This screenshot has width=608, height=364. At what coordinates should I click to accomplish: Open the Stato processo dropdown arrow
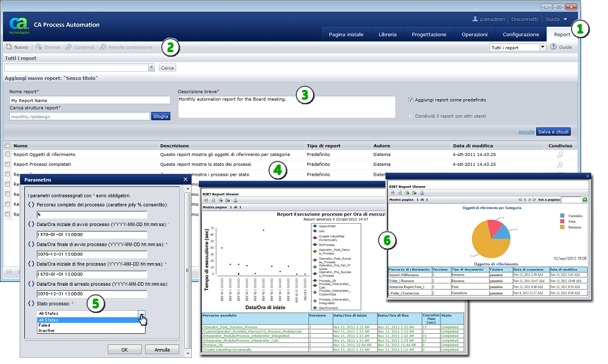[x=141, y=314]
